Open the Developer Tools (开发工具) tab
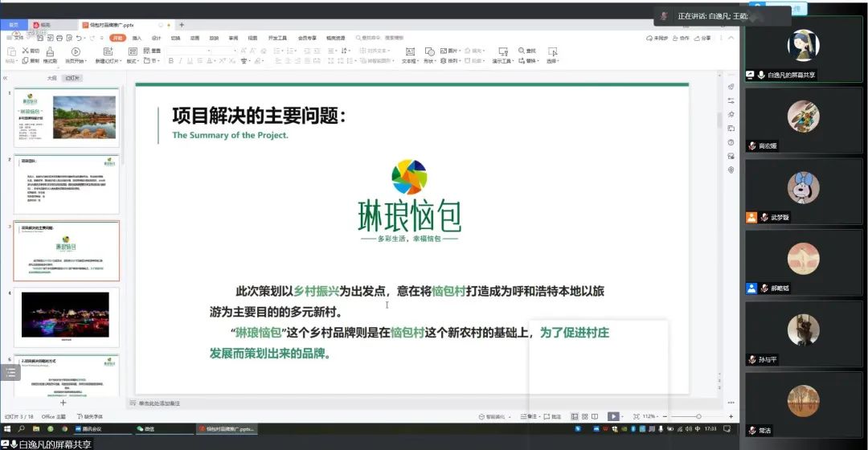This screenshot has height=450, width=868. [x=277, y=39]
